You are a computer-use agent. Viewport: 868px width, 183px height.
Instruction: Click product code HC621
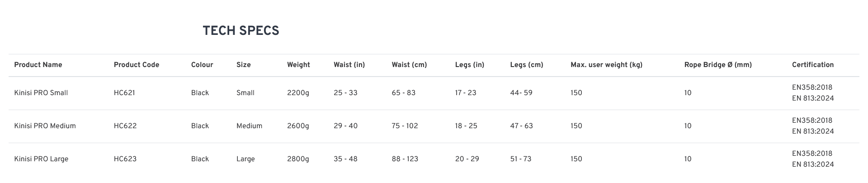pyautogui.click(x=124, y=93)
